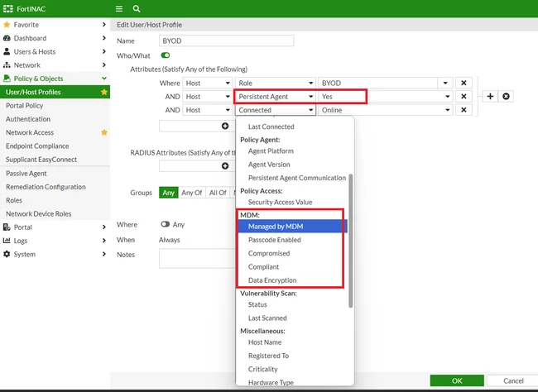The image size is (538, 392).
Task: Click the Policy & Objects icon
Action: click(x=7, y=79)
